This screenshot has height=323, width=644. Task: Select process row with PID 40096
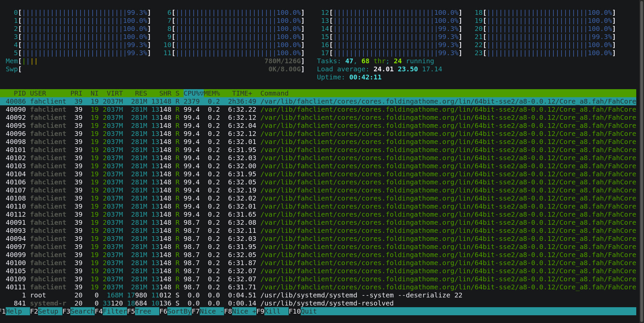(318, 134)
